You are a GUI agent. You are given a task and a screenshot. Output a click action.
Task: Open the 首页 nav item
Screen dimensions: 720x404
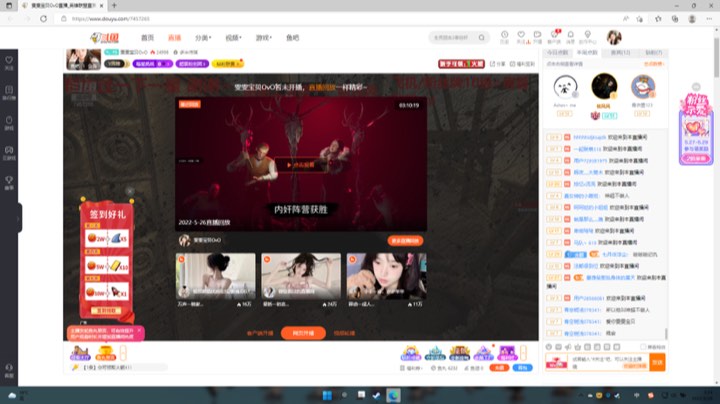pyautogui.click(x=147, y=38)
